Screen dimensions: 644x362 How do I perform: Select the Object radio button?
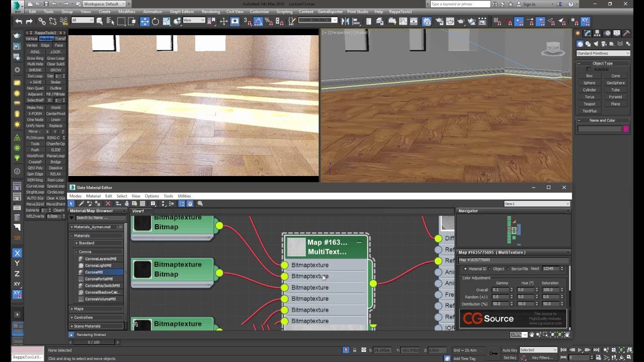pyautogui.click(x=490, y=269)
